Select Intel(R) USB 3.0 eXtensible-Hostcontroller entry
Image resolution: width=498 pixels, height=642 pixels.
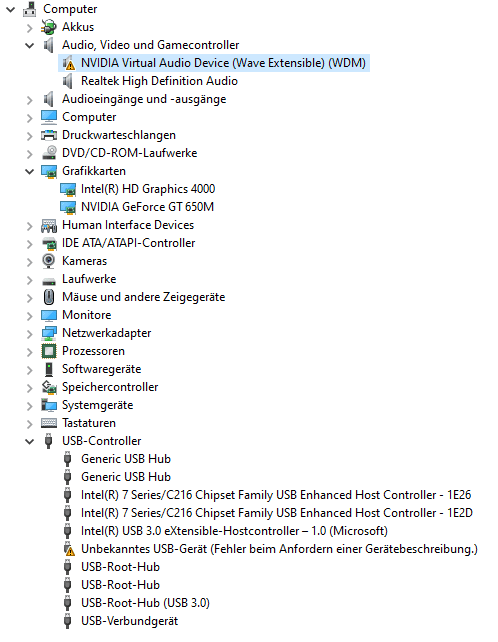tap(234, 531)
